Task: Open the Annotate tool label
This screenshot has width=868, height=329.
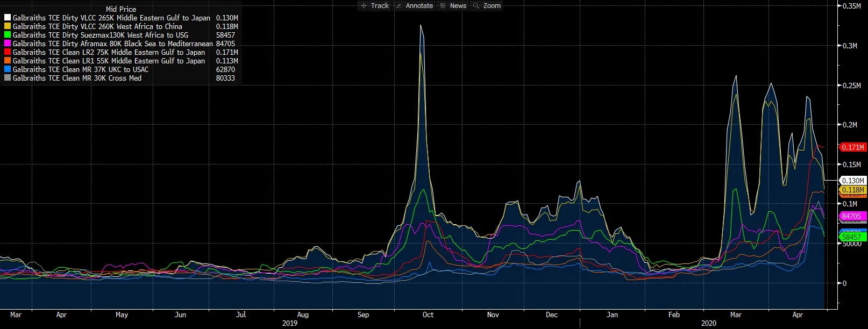Action: click(419, 5)
